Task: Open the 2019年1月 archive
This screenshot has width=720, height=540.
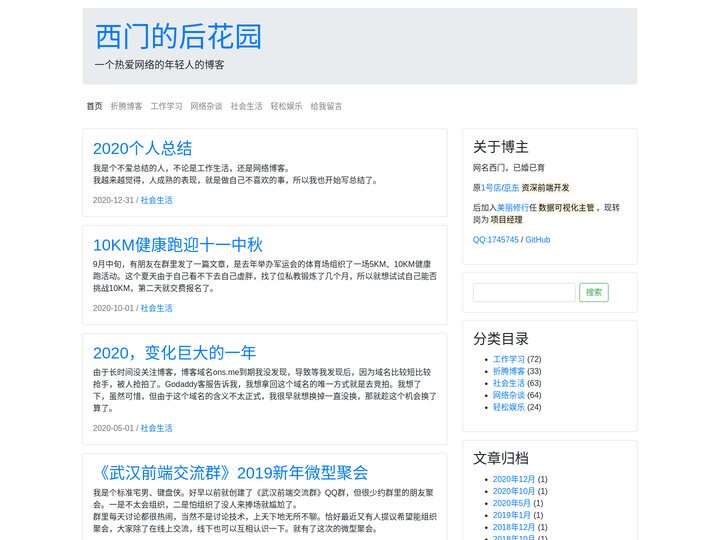Action: coord(512,515)
